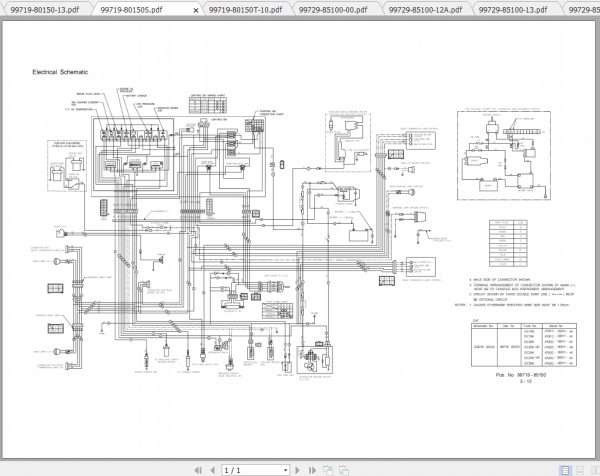The width and height of the screenshot is (600, 476).
Task: Click the previous view icon in bottom toolbar
Action: 328,470
